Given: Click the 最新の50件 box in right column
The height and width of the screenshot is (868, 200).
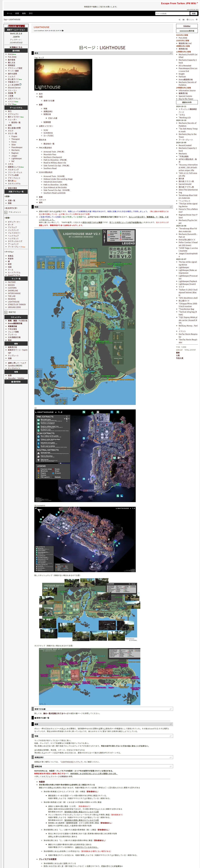Looking at the screenshot, I should pos(187,102).
